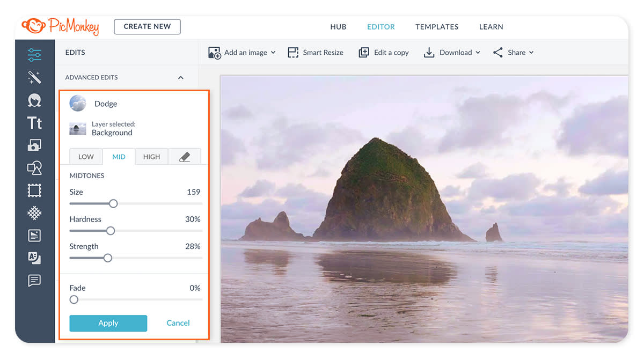The height and width of the screenshot is (359, 644).
Task: Click the Smart Resize label
Action: (x=323, y=53)
